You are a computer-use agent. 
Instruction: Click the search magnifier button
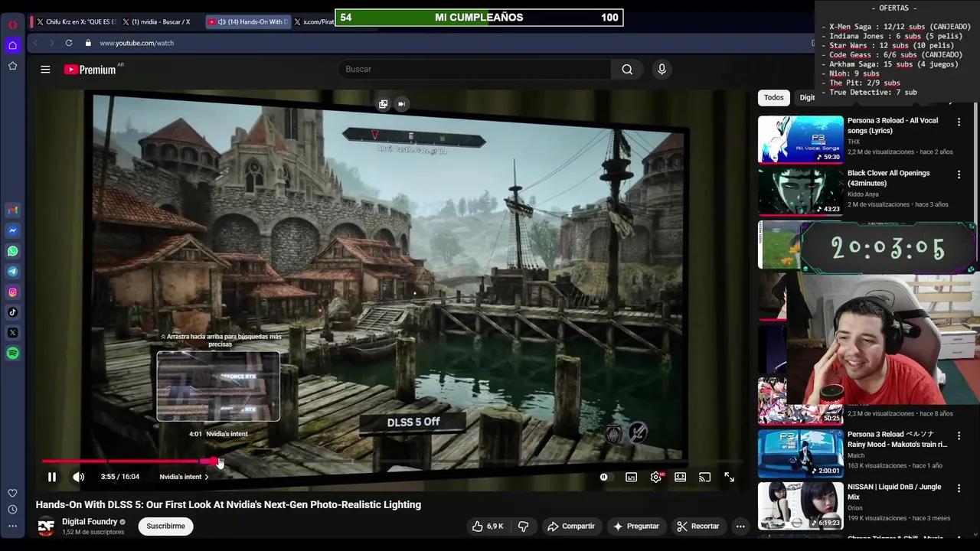(x=627, y=69)
